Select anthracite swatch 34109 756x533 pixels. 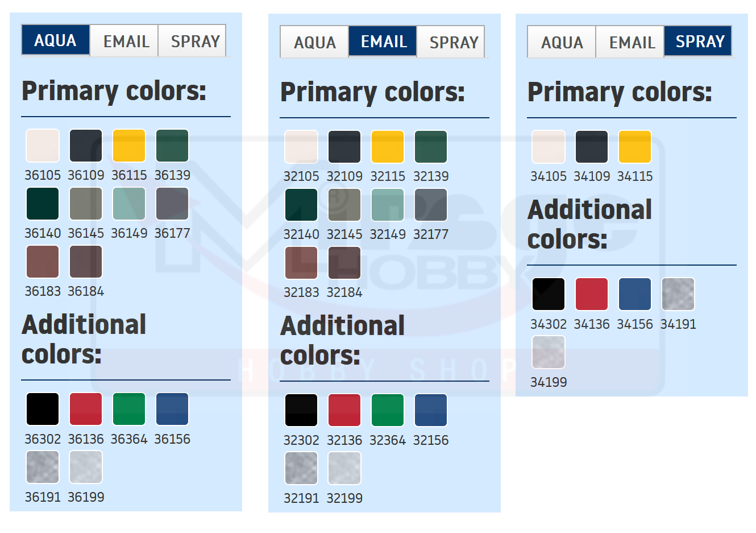(592, 147)
